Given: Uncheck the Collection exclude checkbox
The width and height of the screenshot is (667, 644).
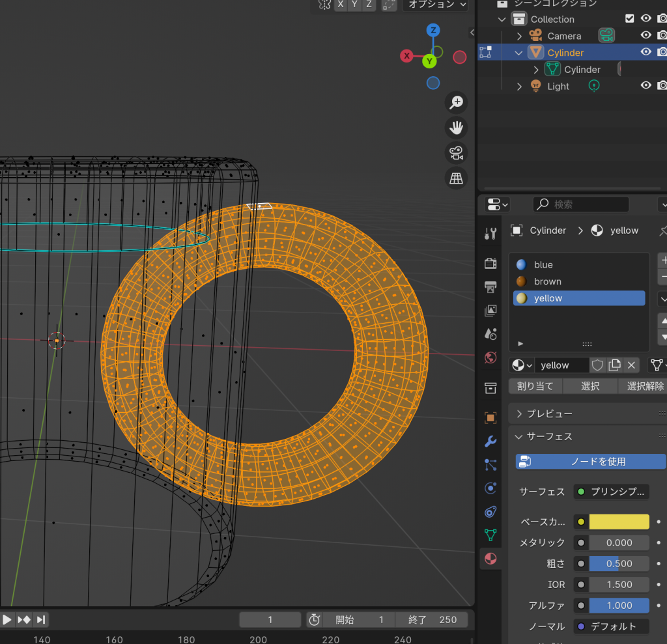Looking at the screenshot, I should pos(629,19).
